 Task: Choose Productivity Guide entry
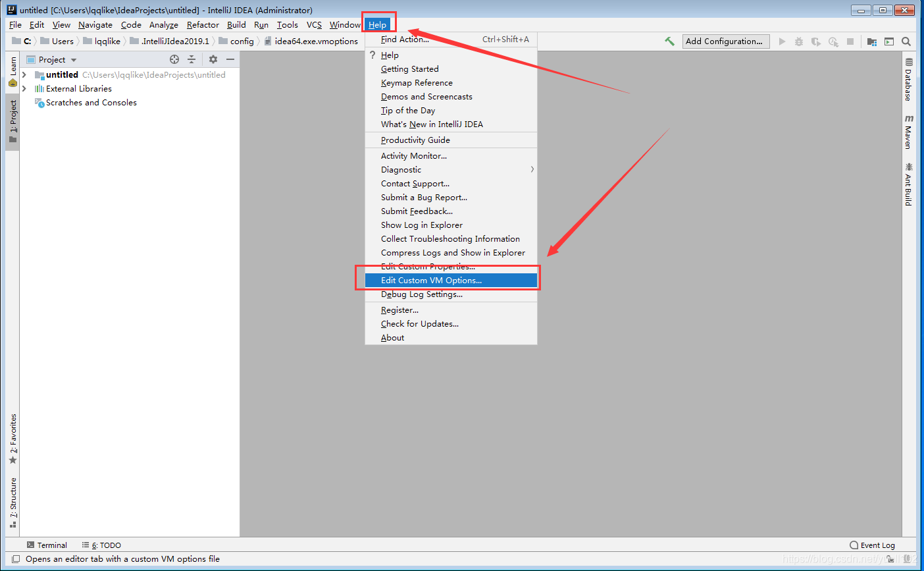[x=451, y=140]
